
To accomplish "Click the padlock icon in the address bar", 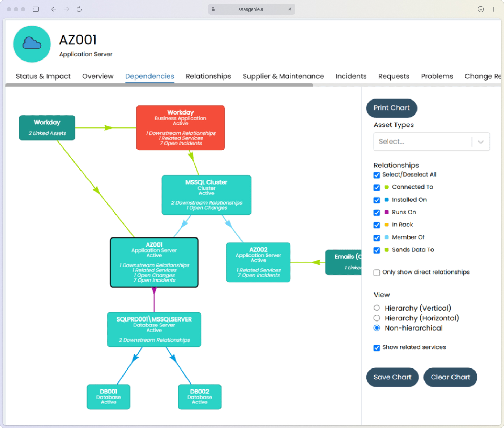I will (213, 9).
